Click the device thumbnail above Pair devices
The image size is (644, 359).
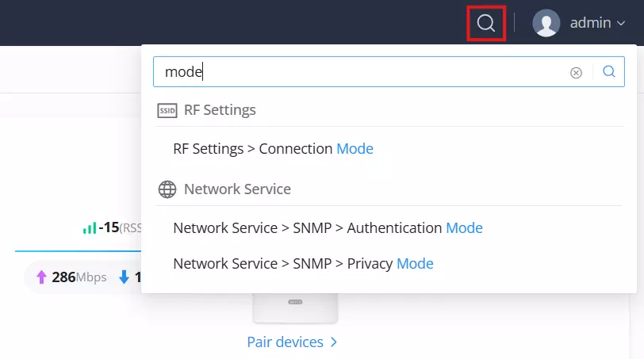pos(295,307)
